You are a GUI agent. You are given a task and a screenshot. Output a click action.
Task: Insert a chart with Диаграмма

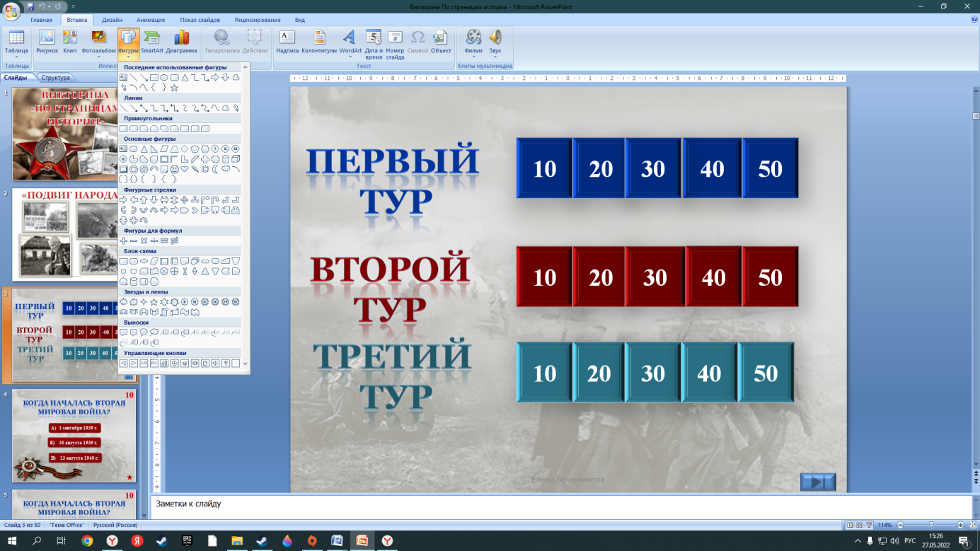tap(182, 42)
